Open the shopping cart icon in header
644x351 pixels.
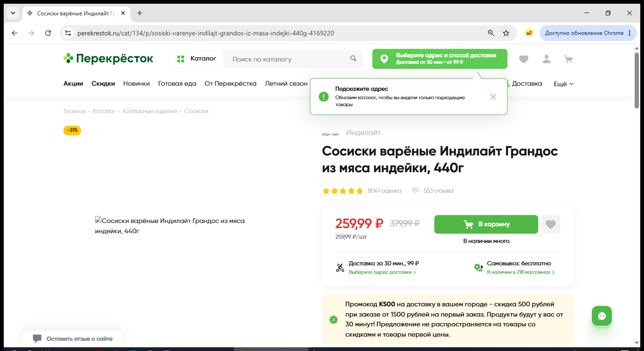(x=569, y=59)
